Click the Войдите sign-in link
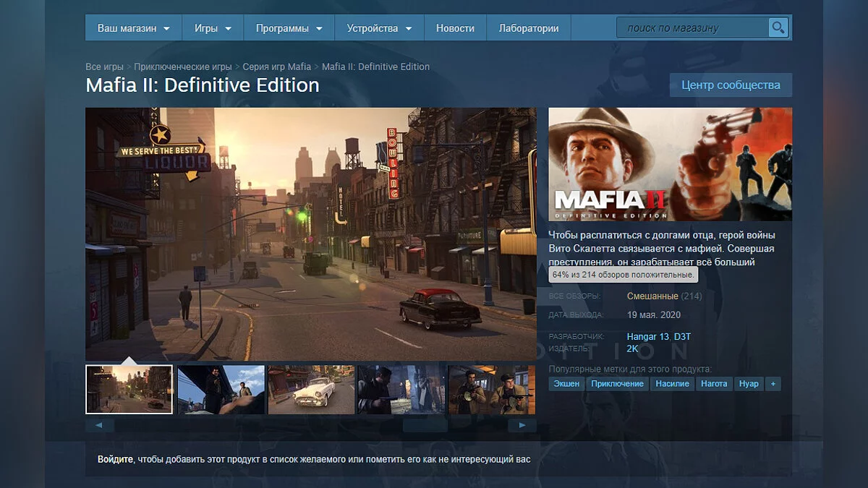The width and height of the screenshot is (868, 488). pyautogui.click(x=115, y=459)
